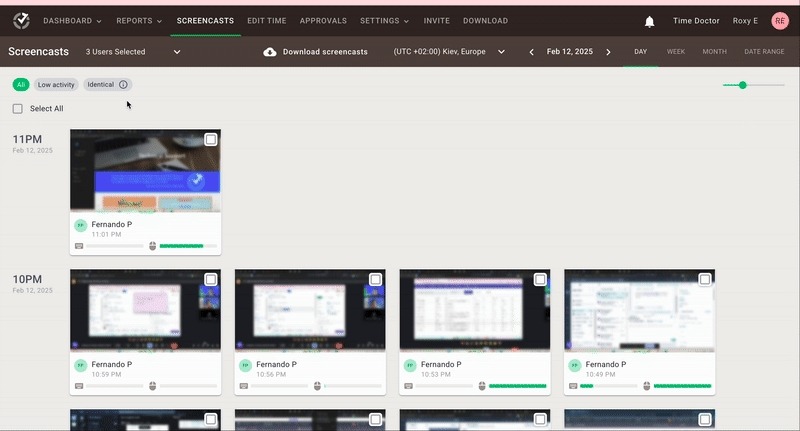Click Download screencasts
Image resolution: width=800 pixels, height=431 pixels.
pyautogui.click(x=325, y=52)
